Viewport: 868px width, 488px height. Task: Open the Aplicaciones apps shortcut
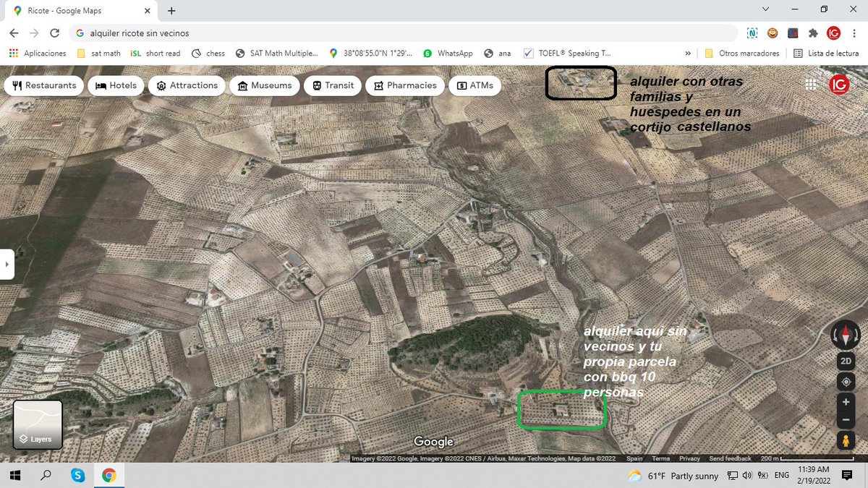pos(37,53)
